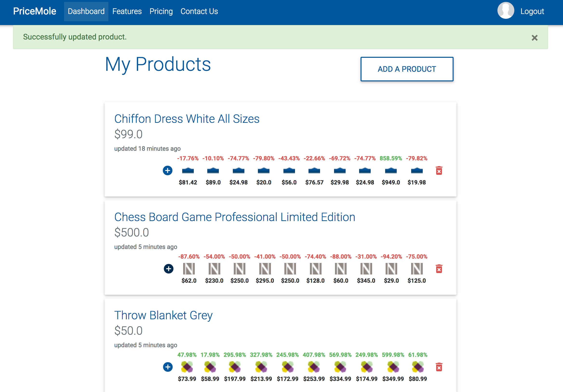Click competitor icon priced $349.99
This screenshot has height=392, width=563.
pos(393,367)
